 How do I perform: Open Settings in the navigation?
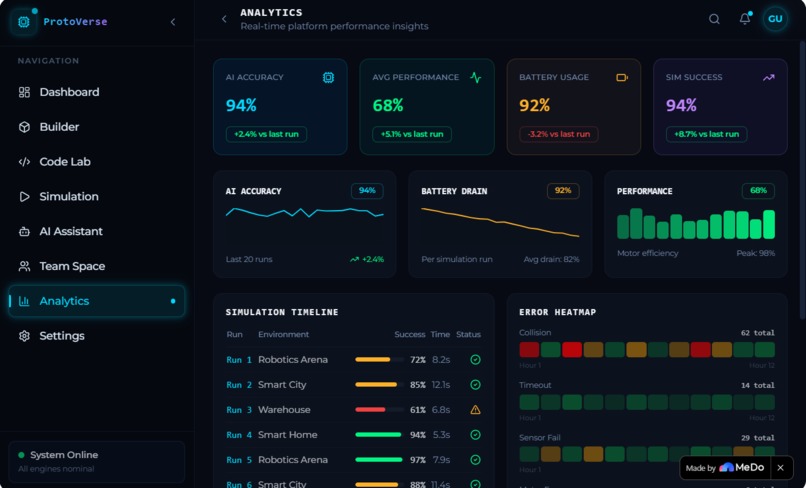coord(97,336)
